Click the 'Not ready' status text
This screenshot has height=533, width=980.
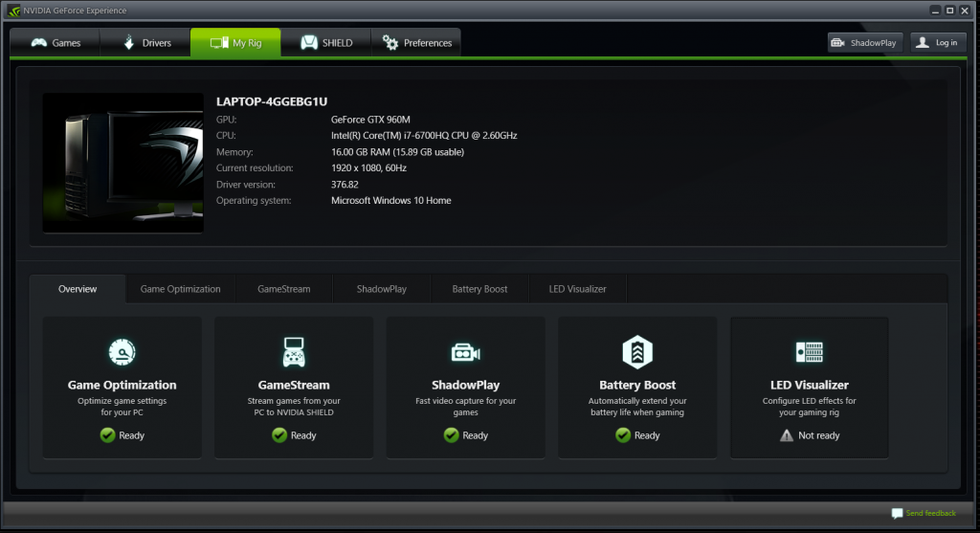819,434
